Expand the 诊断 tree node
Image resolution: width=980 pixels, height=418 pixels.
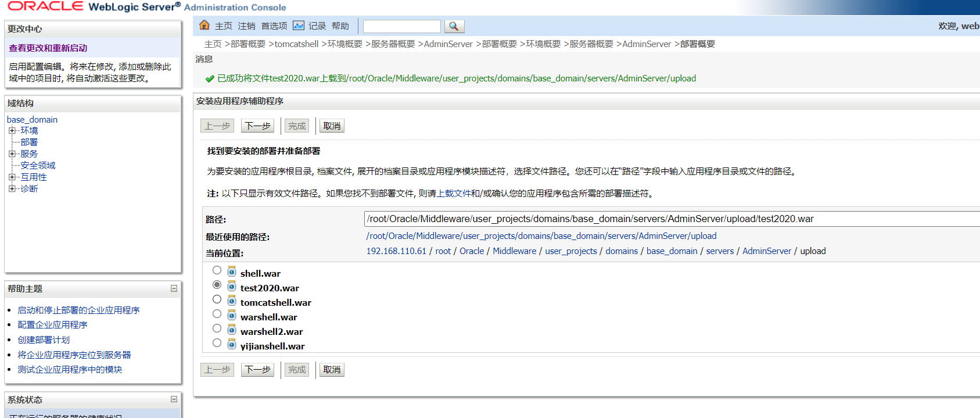point(12,189)
